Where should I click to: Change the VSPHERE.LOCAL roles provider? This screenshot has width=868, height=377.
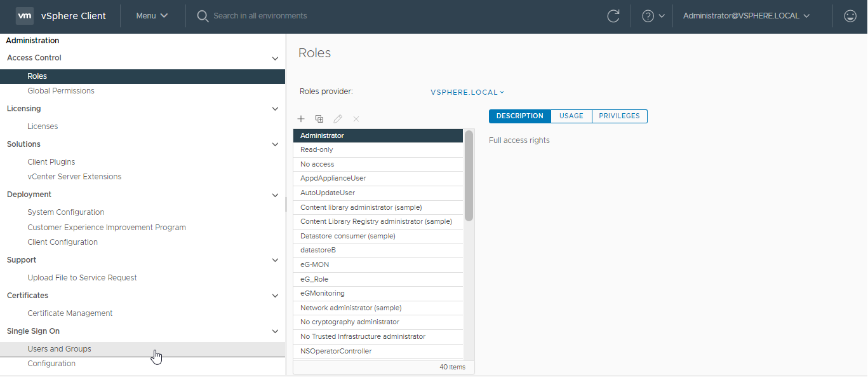pos(467,92)
